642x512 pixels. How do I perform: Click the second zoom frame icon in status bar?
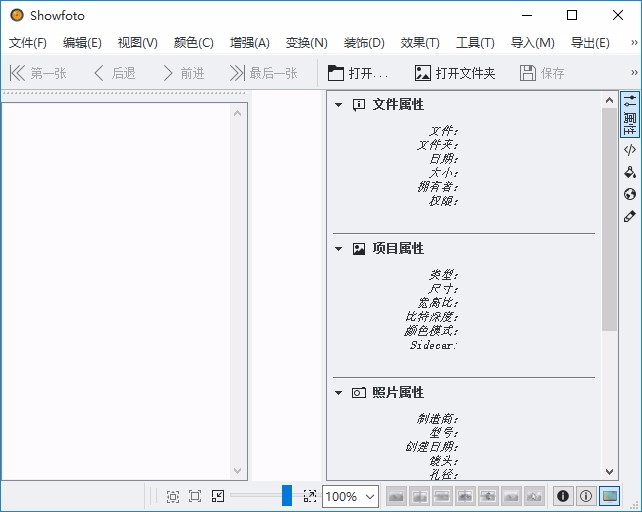point(195,496)
